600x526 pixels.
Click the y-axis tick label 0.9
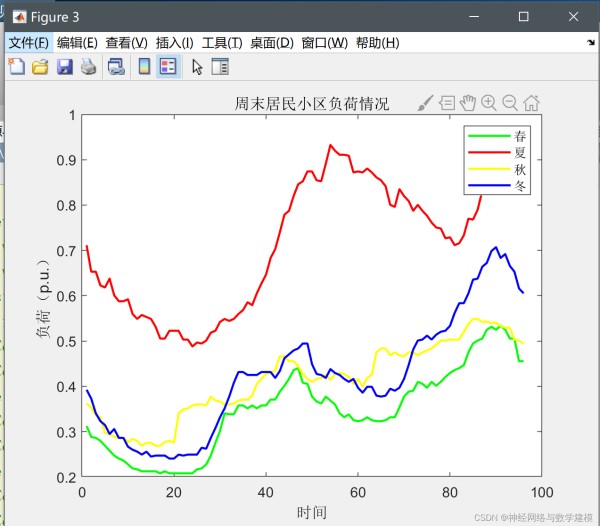(66, 160)
